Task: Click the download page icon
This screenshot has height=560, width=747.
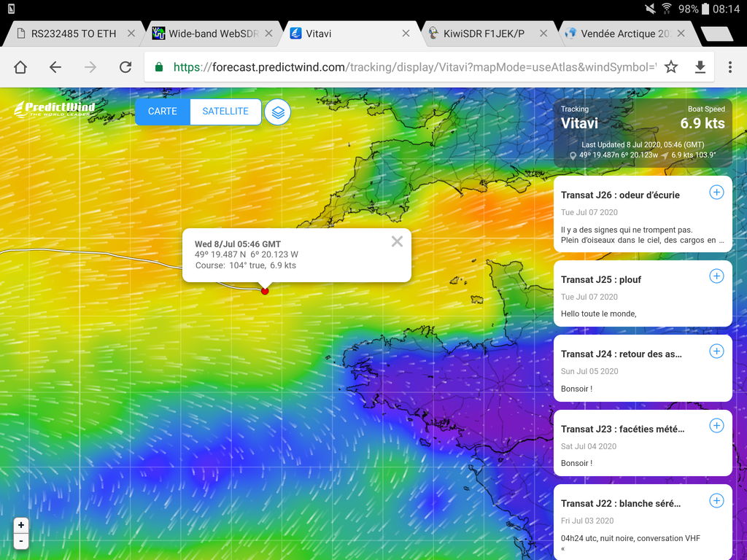Action: (x=700, y=67)
